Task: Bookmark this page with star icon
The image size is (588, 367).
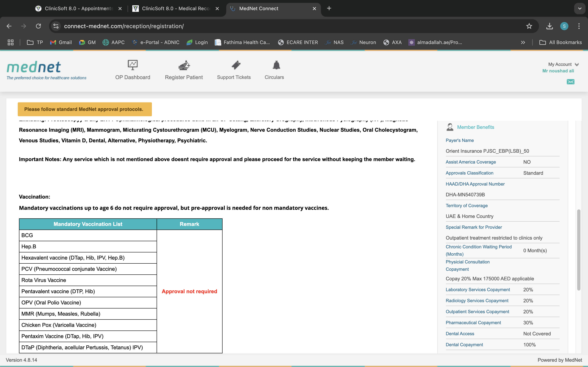Action: (529, 26)
